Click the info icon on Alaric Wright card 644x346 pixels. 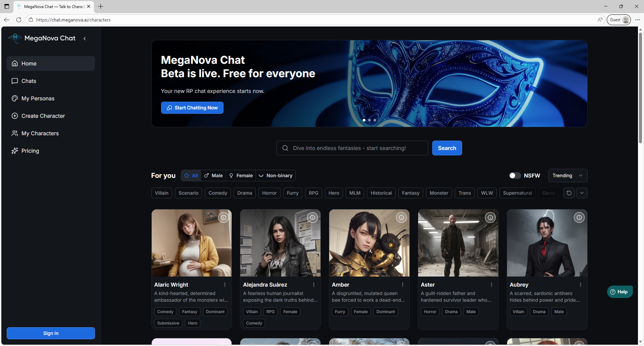click(x=224, y=218)
